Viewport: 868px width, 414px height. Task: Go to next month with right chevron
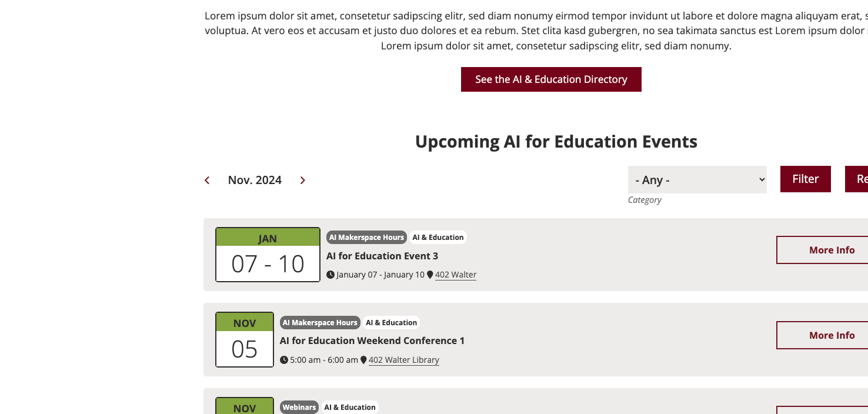[x=303, y=181]
